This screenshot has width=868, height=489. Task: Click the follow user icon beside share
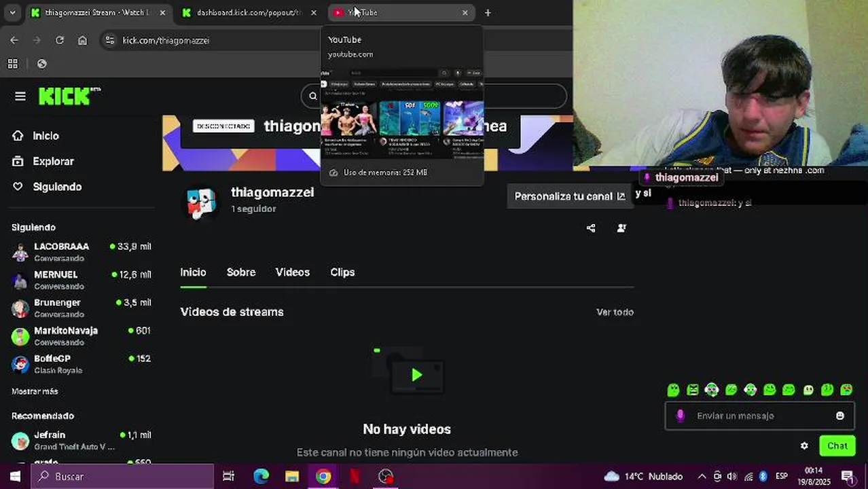[x=621, y=228]
